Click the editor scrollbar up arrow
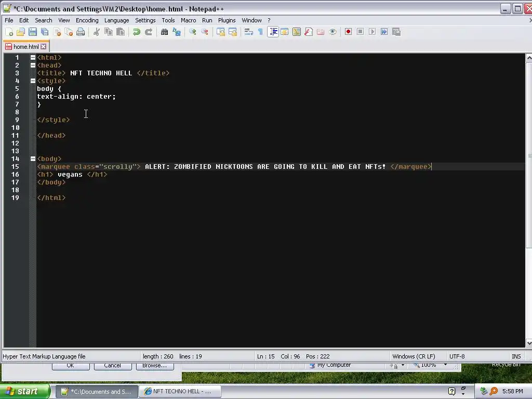Screen dimensions: 532x399 pos(529,58)
